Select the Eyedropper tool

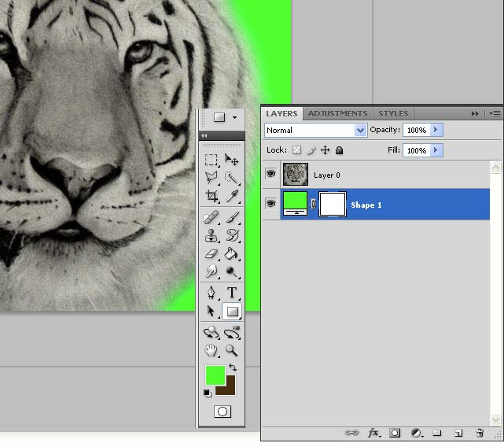(232, 196)
